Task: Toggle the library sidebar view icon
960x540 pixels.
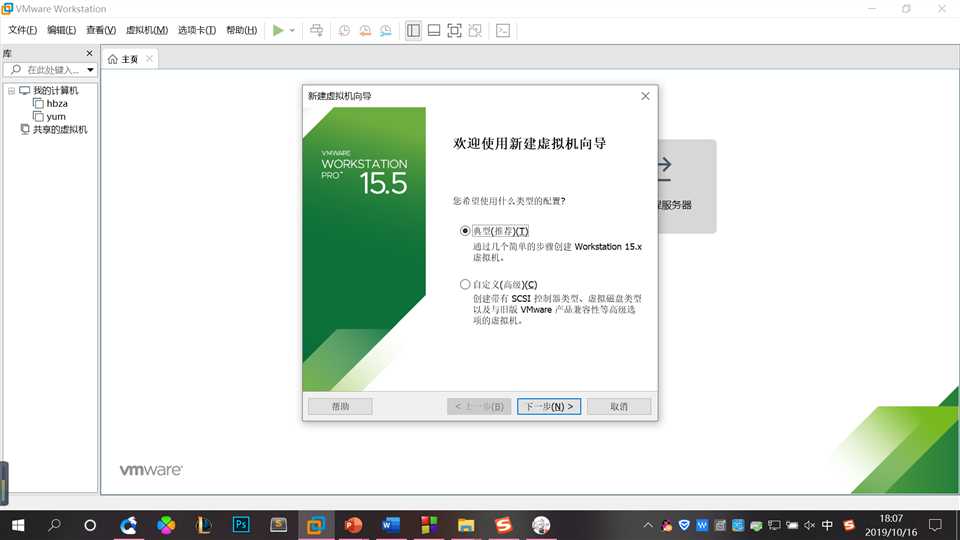Action: (x=413, y=30)
